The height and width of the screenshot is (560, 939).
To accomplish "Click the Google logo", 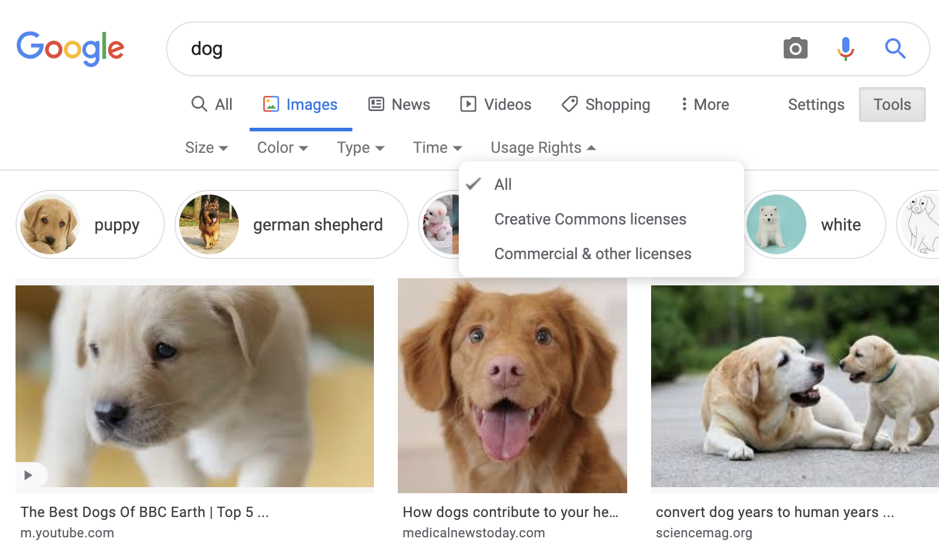I will click(x=70, y=48).
